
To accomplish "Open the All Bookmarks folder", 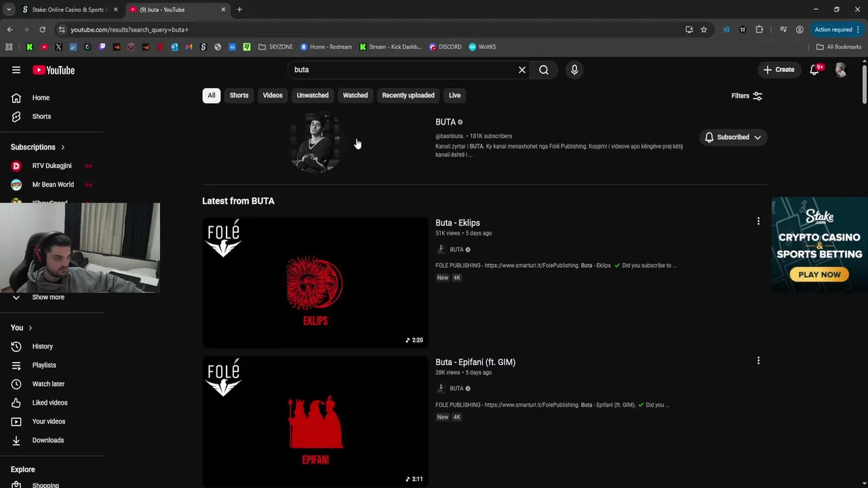I will pyautogui.click(x=839, y=47).
